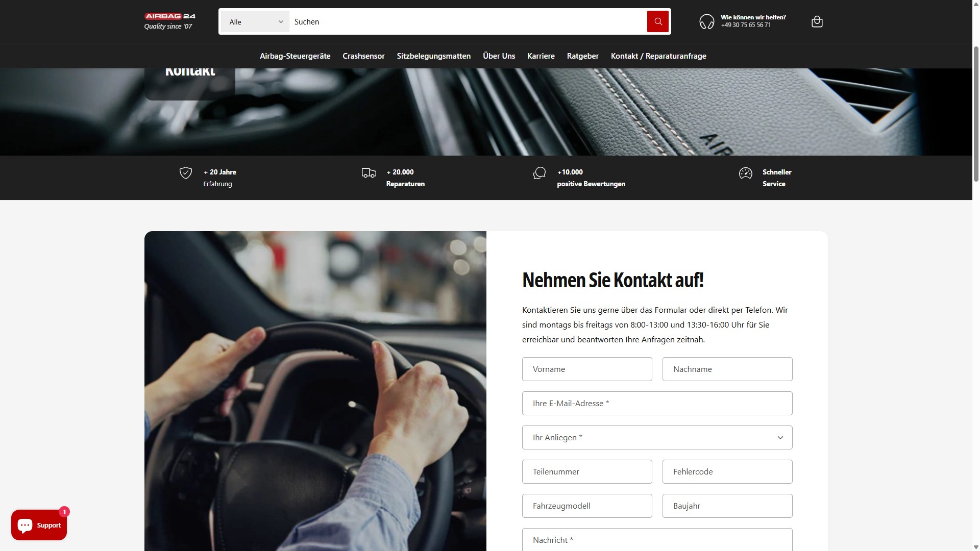Click the shield checkmark experience icon
The image size is (980, 551).
(186, 173)
